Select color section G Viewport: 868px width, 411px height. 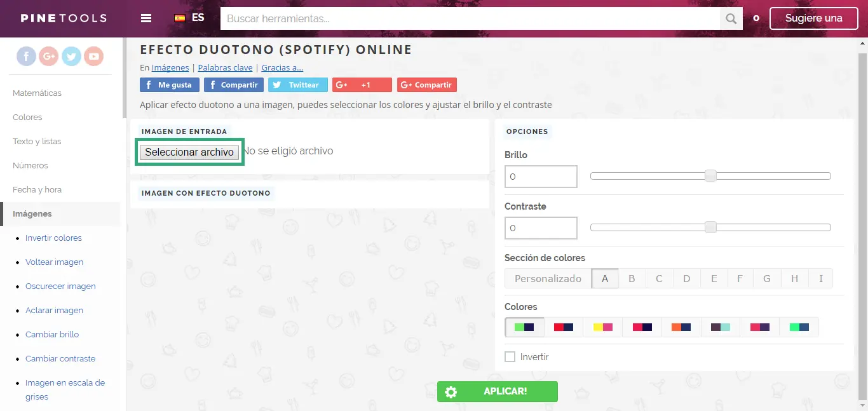point(767,278)
